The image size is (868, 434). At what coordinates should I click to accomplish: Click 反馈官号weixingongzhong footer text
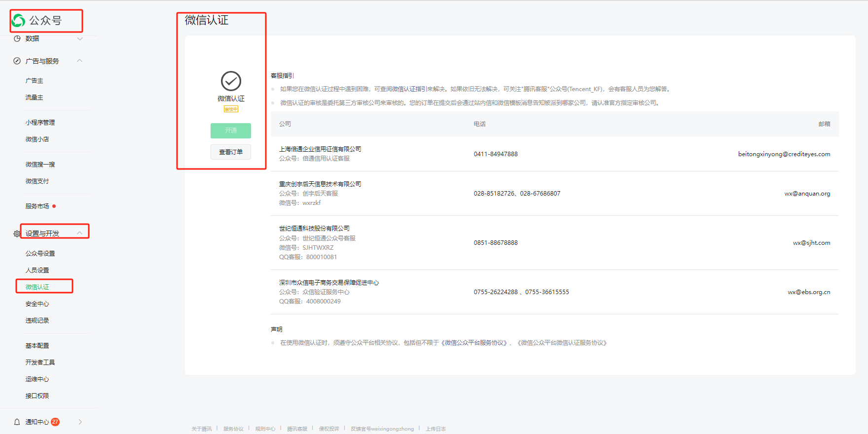(382, 429)
